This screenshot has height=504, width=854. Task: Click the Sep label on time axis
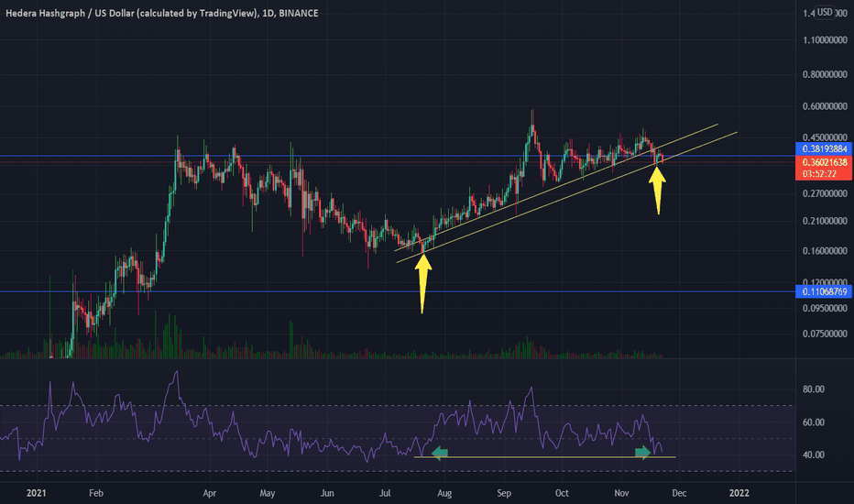504,493
